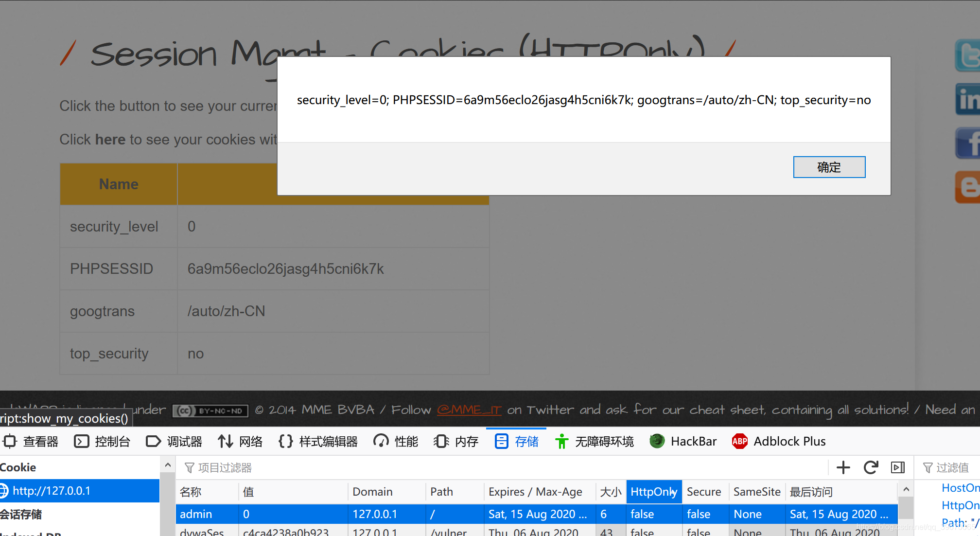This screenshot has height=536, width=980.
Task: Click the 'here' link on the page
Action: point(110,140)
